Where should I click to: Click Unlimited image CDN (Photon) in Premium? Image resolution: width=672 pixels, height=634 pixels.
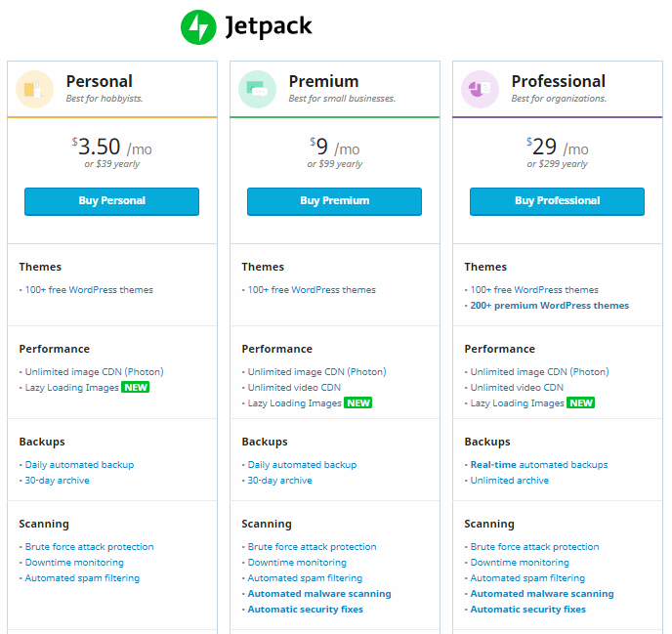click(x=317, y=371)
